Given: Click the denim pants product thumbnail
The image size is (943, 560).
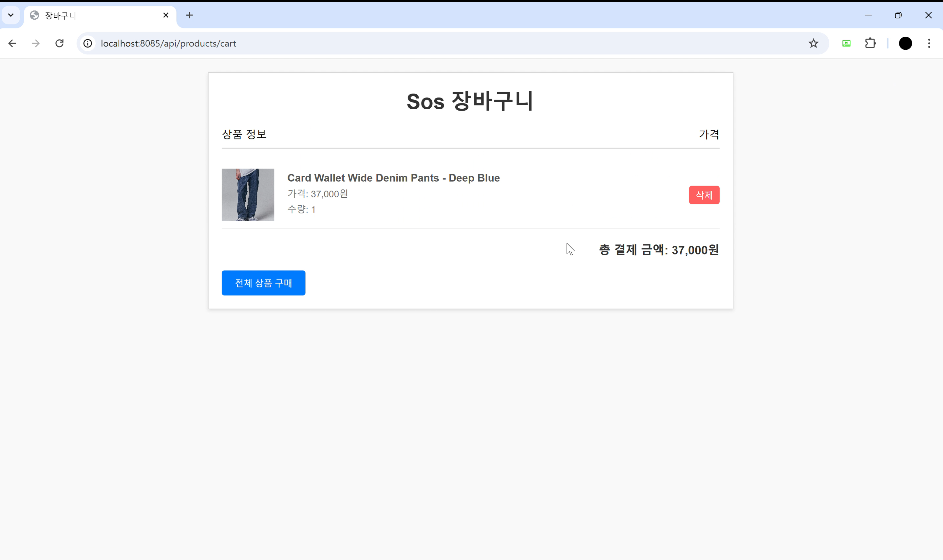Looking at the screenshot, I should (248, 195).
